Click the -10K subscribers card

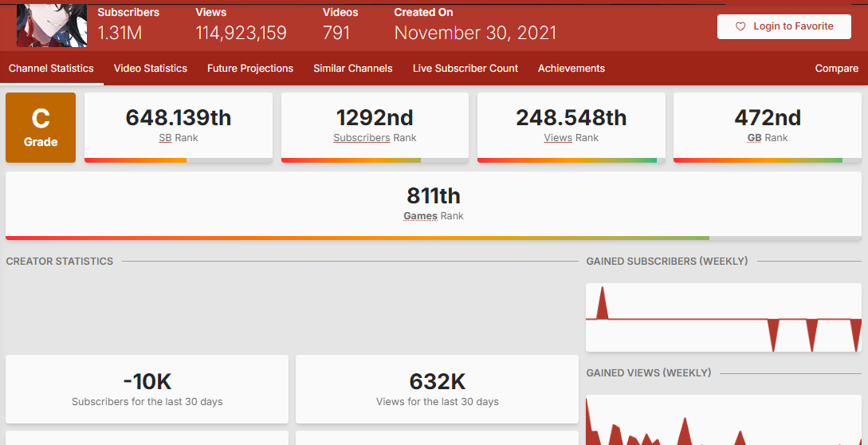tap(147, 389)
